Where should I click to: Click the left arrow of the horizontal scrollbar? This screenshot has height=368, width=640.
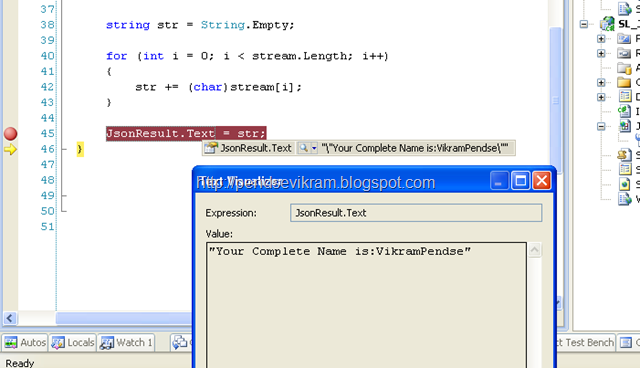coord(10,318)
